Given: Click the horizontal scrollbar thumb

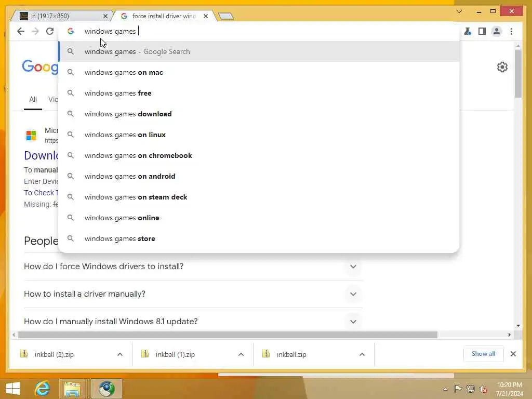Looking at the screenshot, I should 228,335.
